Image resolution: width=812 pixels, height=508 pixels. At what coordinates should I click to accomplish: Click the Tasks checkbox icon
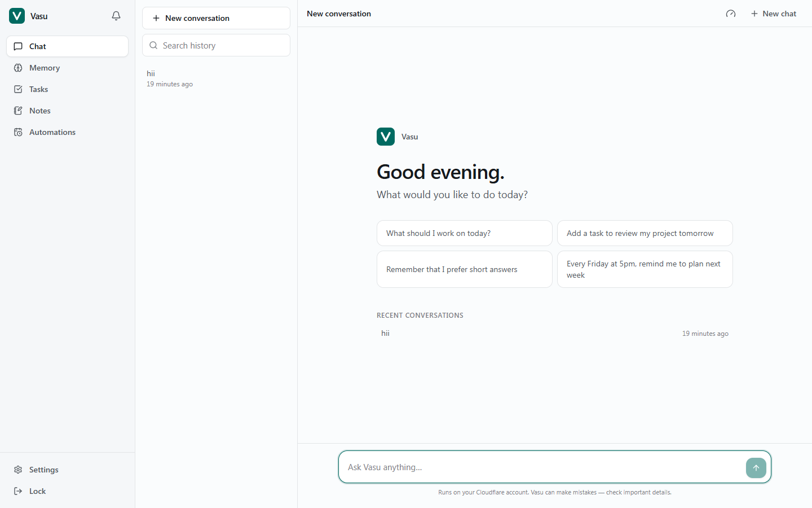(18, 89)
